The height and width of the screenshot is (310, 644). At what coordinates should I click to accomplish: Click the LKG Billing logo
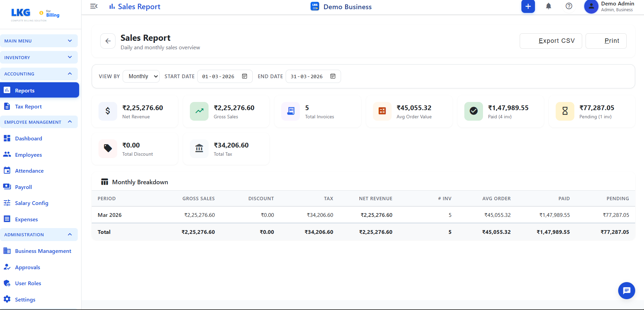(x=35, y=15)
